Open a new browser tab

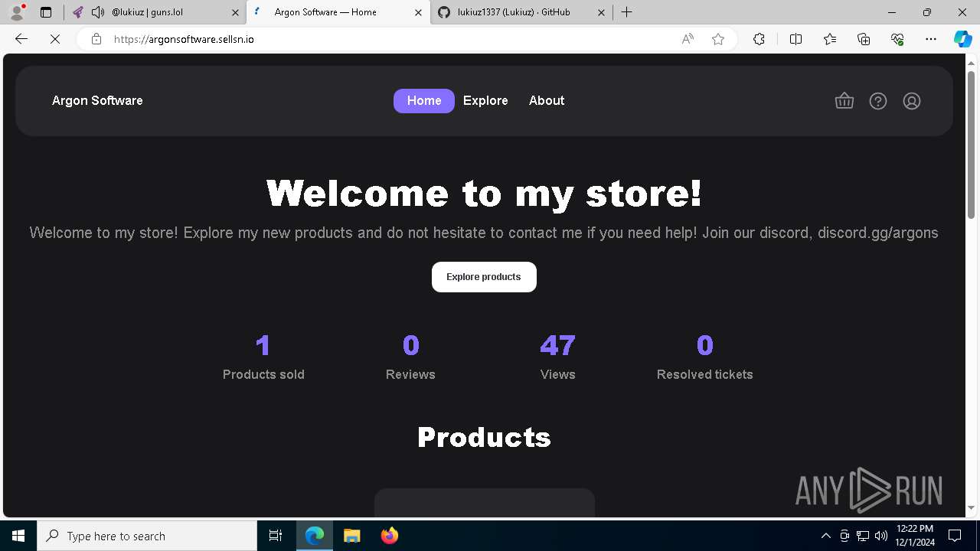point(627,12)
